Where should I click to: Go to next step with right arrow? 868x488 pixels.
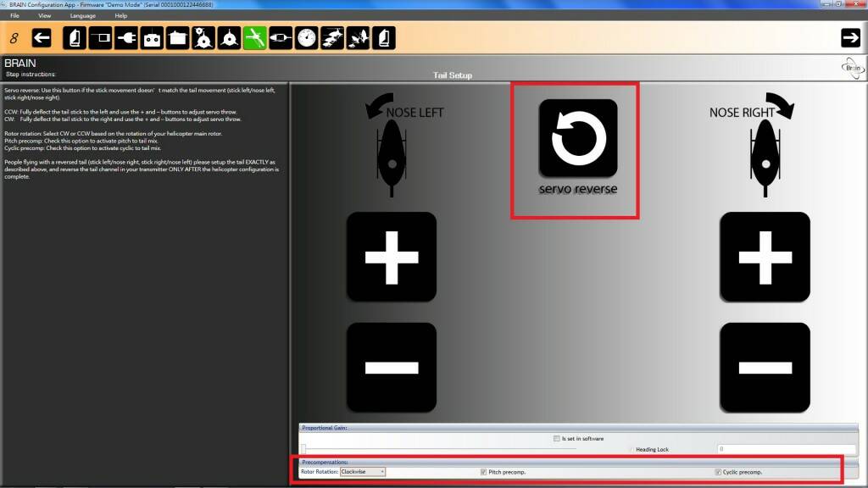click(x=850, y=38)
